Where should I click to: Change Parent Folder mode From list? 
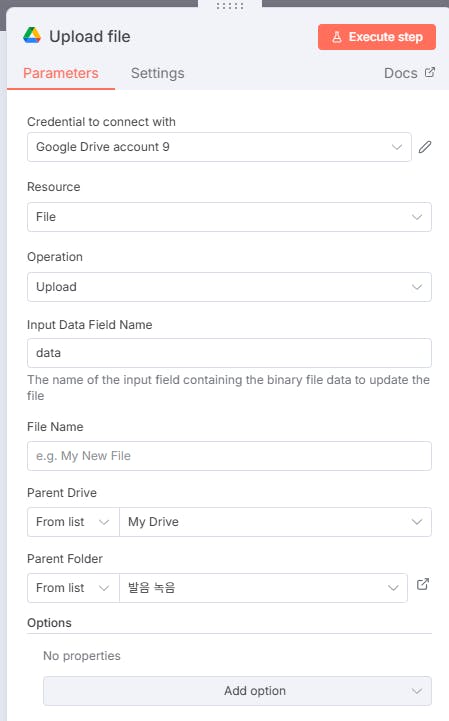[73, 588]
